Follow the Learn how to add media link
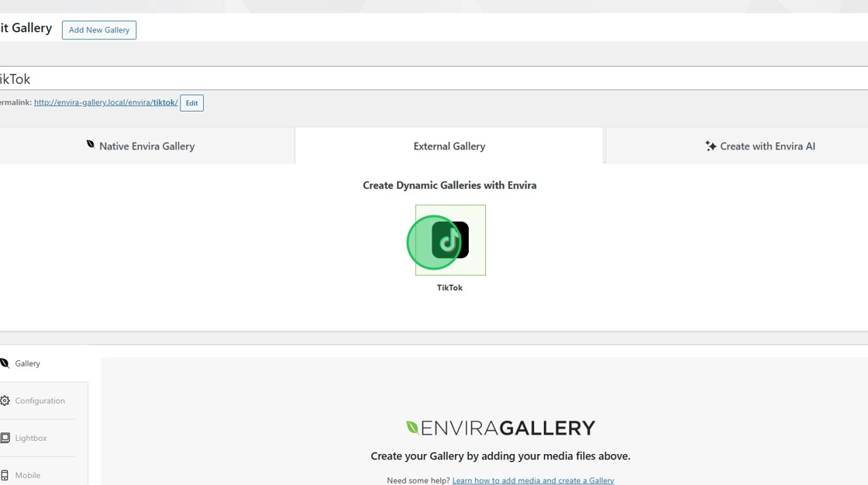868x485 pixels. [532, 480]
